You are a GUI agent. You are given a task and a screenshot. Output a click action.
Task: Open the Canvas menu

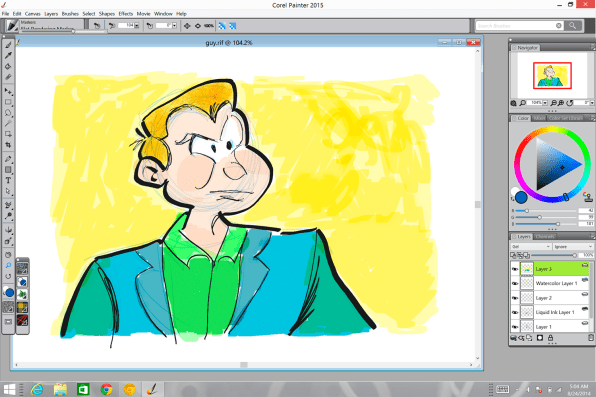click(x=33, y=14)
